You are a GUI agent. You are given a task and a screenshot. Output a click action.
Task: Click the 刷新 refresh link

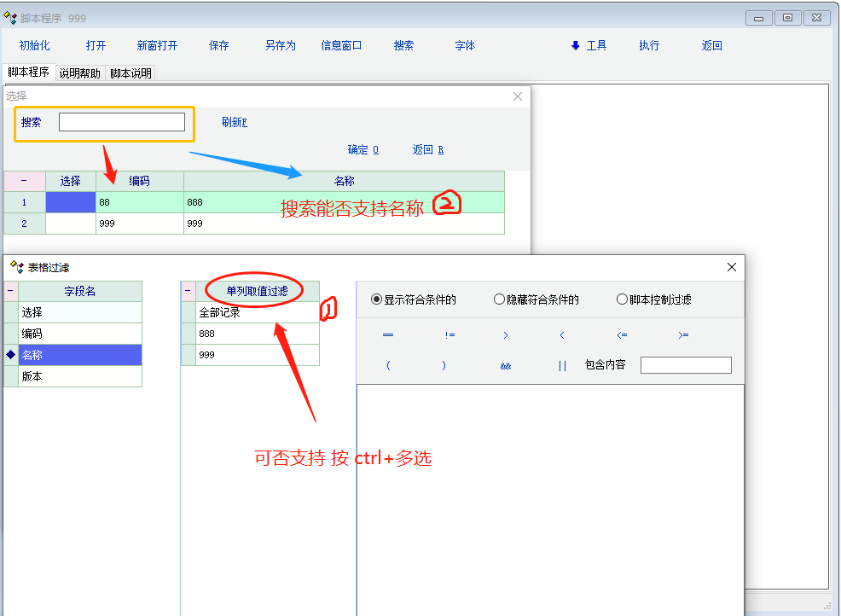[234, 122]
